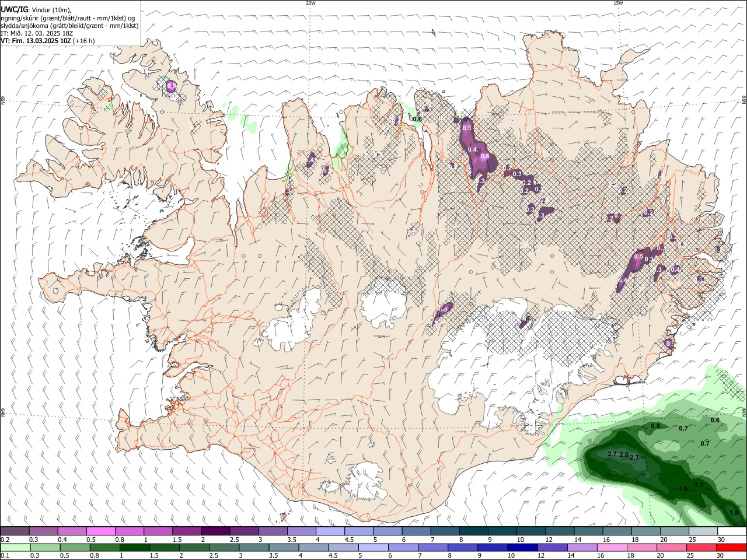The width and height of the screenshot is (747, 560).
Task: Select light pink rain swatch starting at 16
Action: pos(613,547)
